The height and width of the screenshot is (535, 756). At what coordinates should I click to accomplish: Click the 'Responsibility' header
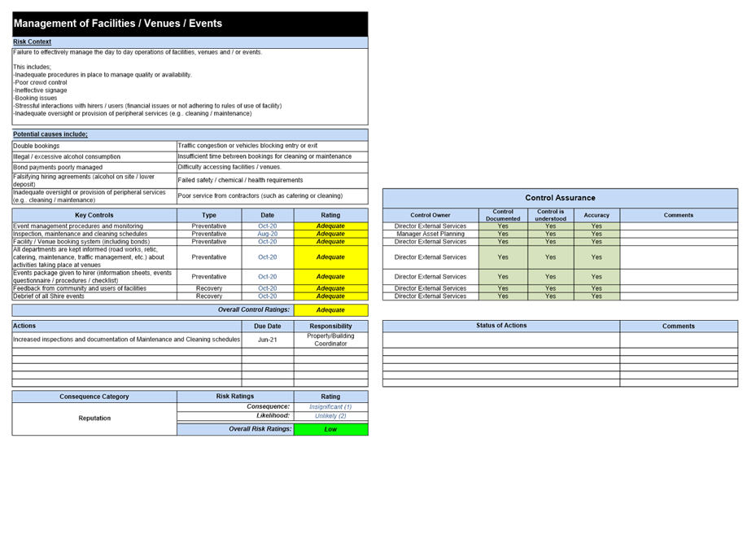(330, 326)
